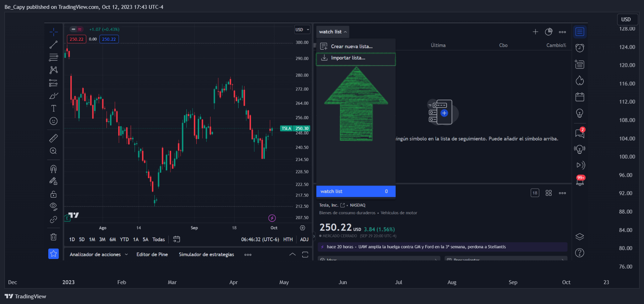Expand the watch list name dropdown
Screen dimensions: 644x304
pos(333,32)
